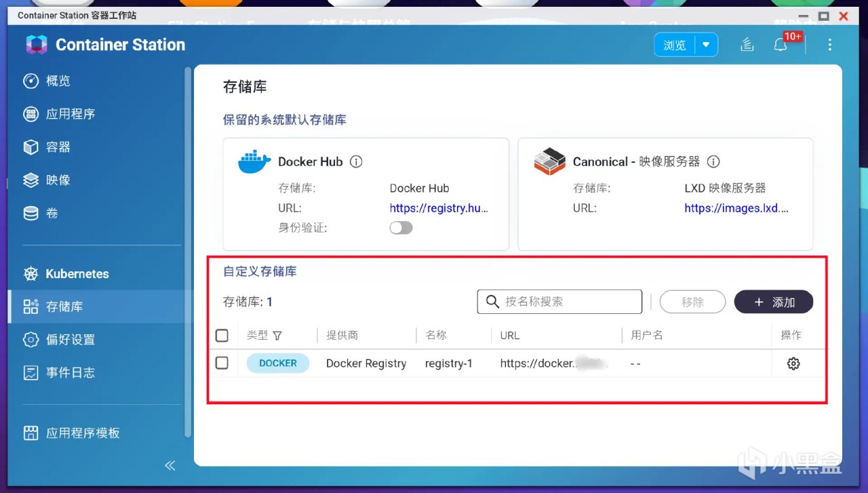Screen dimensions: 868x493
Task: Click the Container Station logo icon
Action: 36,45
